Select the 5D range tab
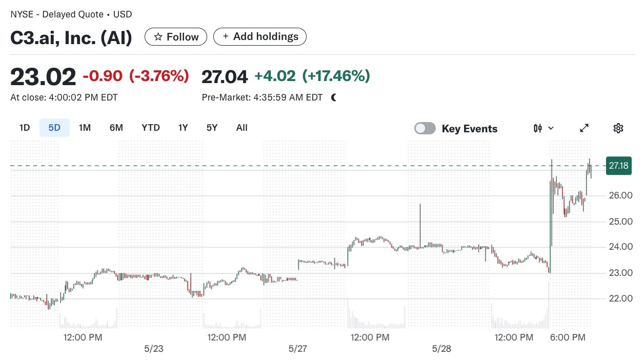The image size is (644, 360). pos(54,128)
